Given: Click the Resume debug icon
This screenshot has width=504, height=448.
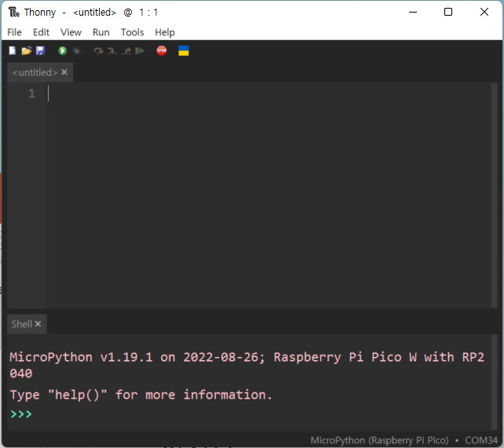Looking at the screenshot, I should pyautogui.click(x=141, y=51).
